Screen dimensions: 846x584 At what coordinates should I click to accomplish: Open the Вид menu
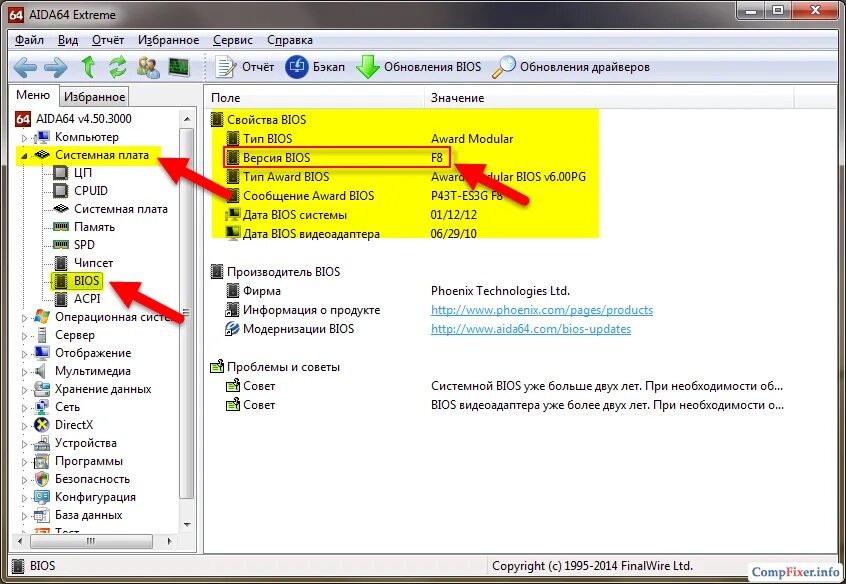(67, 40)
